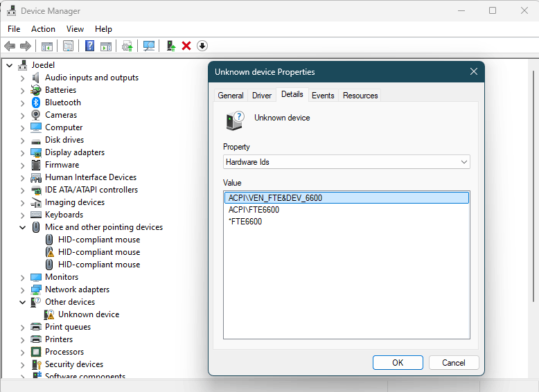Image resolution: width=539 pixels, height=392 pixels.
Task: Click the black down-arrow Disable device icon
Action: [x=202, y=46]
